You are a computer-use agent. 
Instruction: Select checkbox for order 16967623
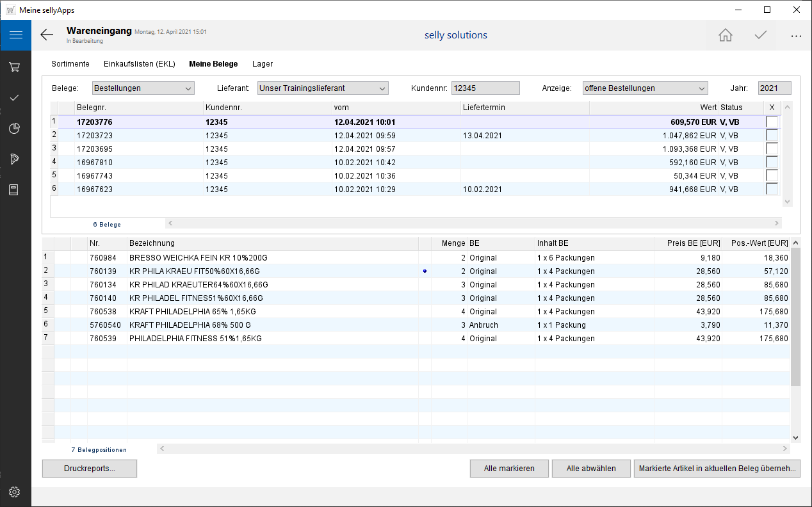coord(772,189)
